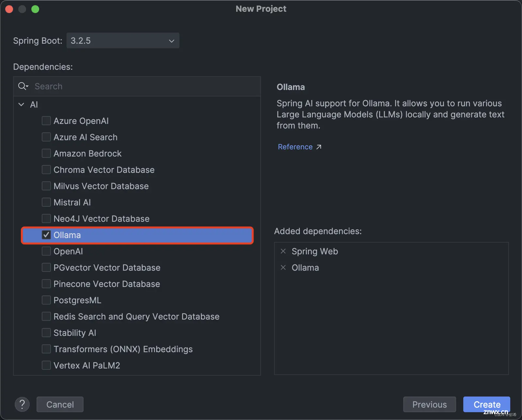Tick Pinecone Vector Database checkbox
Screen dimensions: 522x420
pyautogui.click(x=46, y=284)
